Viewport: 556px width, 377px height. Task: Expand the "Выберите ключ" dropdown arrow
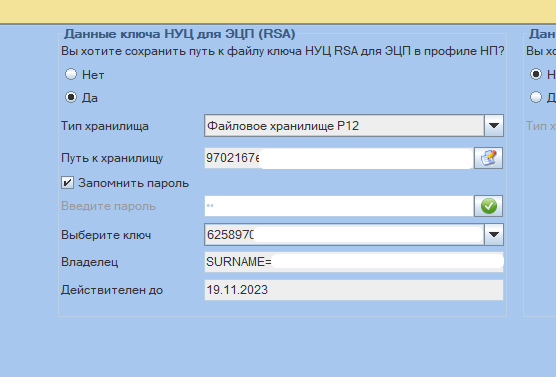click(x=494, y=234)
